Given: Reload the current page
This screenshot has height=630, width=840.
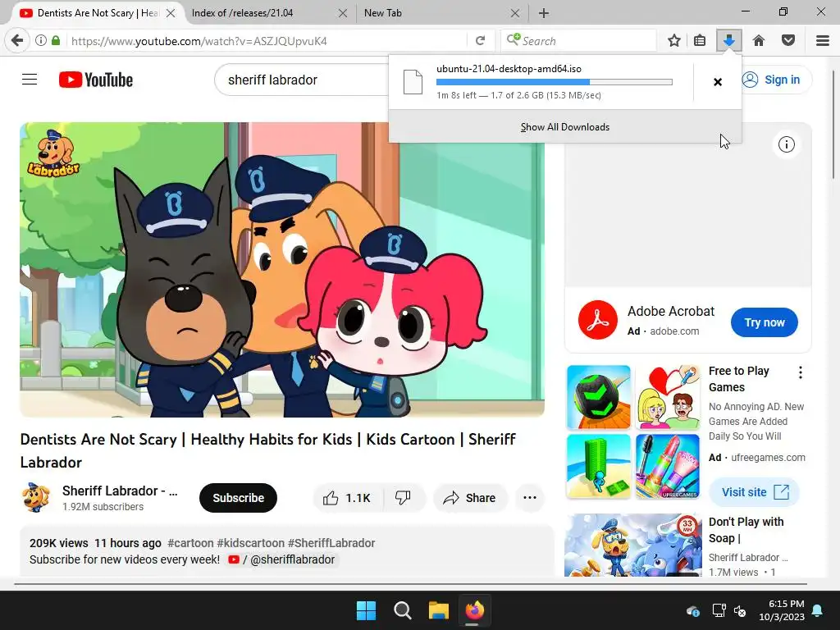Looking at the screenshot, I should [481, 41].
